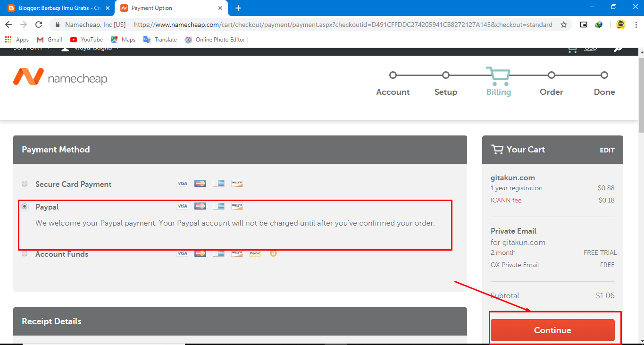Open the YouTube bookmark
This screenshot has height=345, width=644.
point(86,40)
